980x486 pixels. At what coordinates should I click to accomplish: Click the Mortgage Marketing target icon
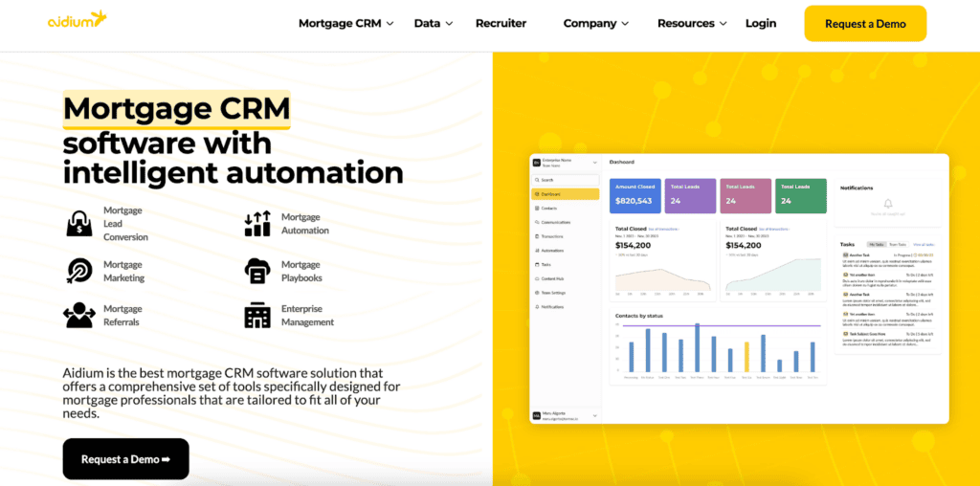pos(79,271)
